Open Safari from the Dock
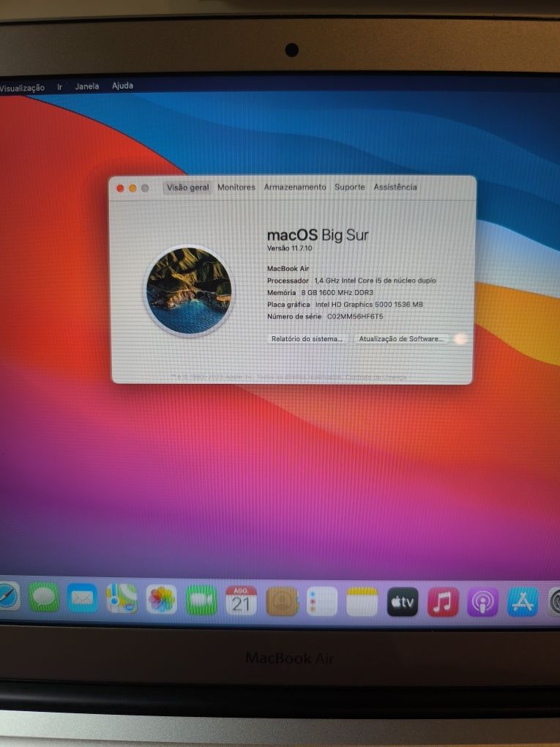 coord(8,596)
